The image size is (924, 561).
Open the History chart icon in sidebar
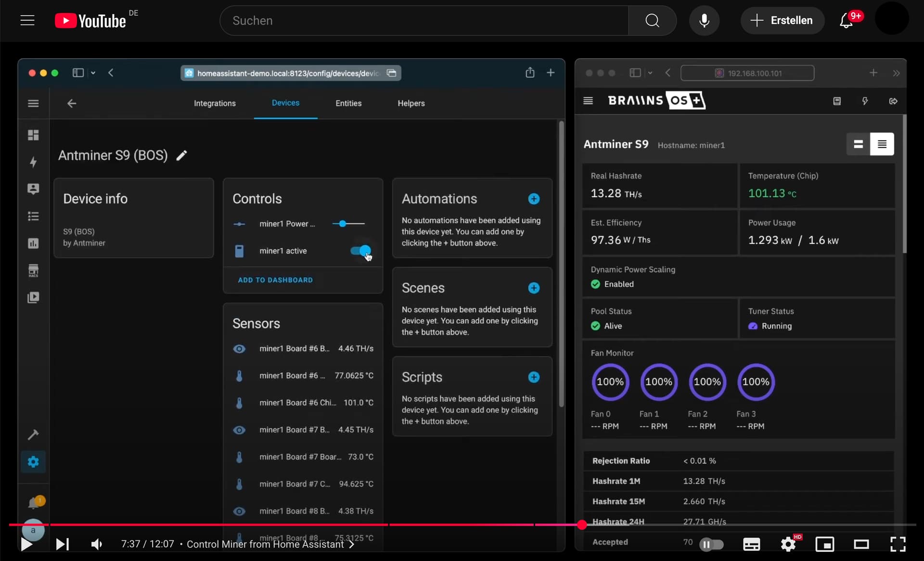pos(33,243)
